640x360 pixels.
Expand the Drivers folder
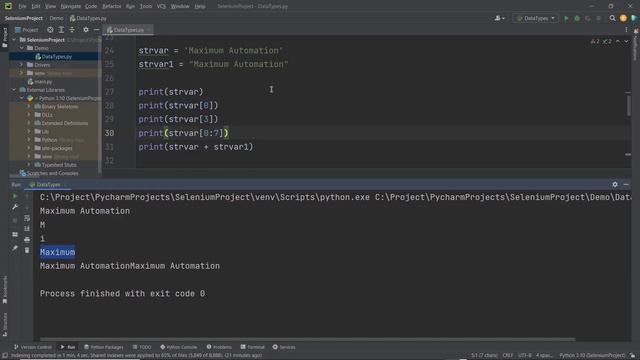point(22,64)
